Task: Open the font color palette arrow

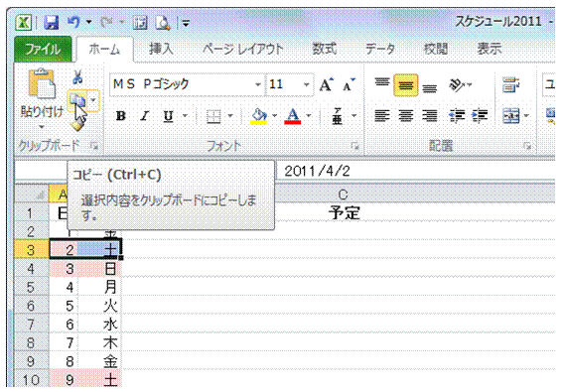Action: point(309,116)
